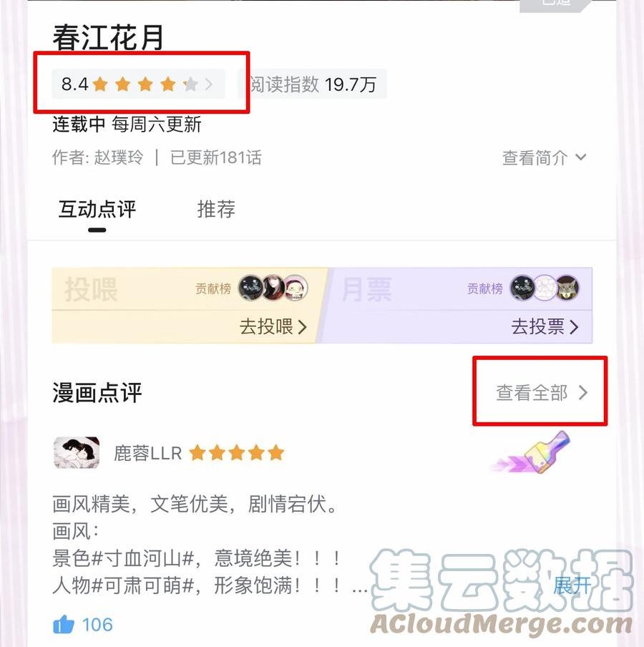
Task: Click 去投喂 button
Action: point(273,327)
